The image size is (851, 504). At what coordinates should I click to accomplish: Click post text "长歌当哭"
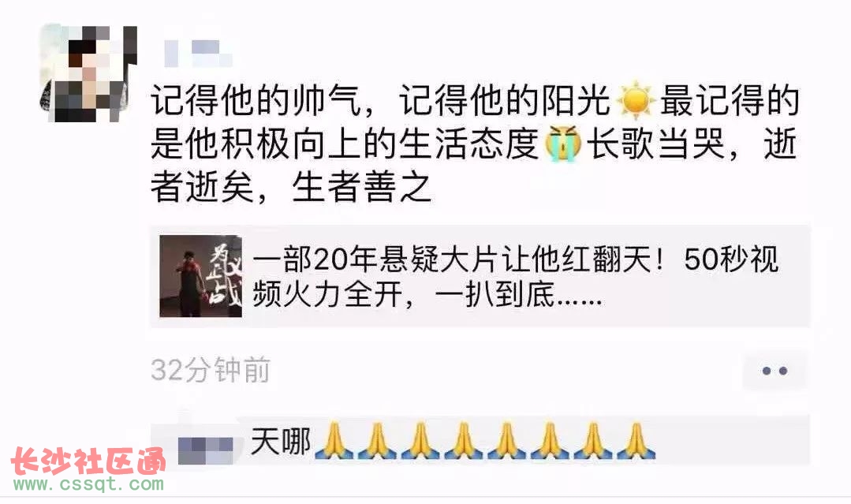click(656, 144)
